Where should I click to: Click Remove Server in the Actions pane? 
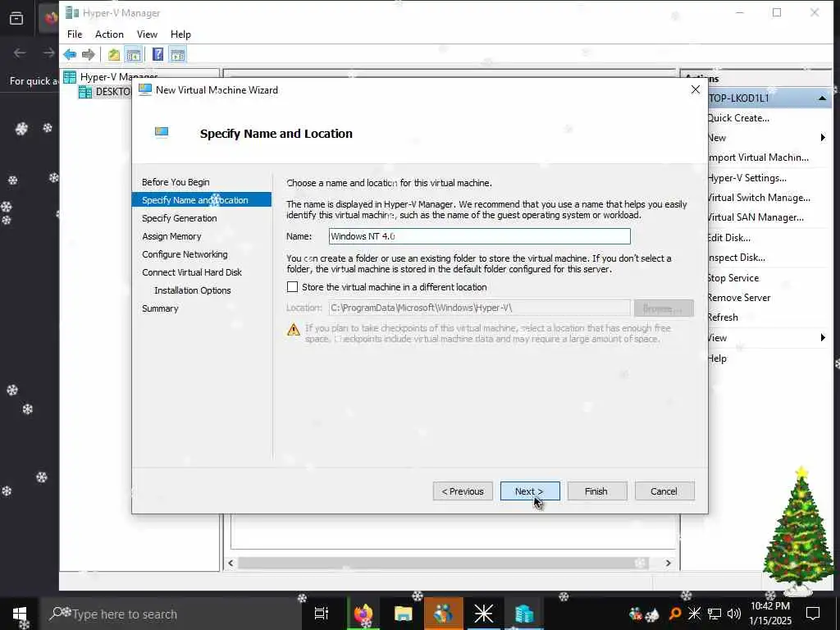[739, 298]
